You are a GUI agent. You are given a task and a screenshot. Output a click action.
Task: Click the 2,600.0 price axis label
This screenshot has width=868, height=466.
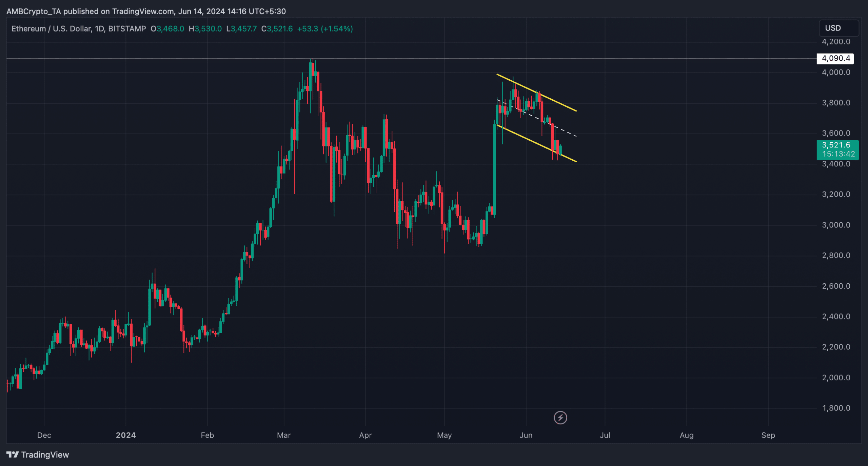pos(836,286)
